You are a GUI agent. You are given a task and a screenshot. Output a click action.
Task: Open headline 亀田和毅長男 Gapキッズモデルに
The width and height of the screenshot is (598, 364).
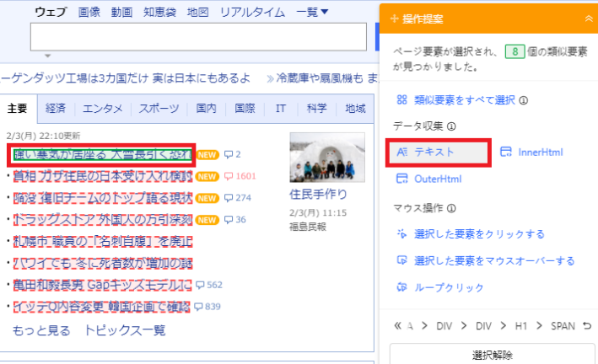(103, 285)
